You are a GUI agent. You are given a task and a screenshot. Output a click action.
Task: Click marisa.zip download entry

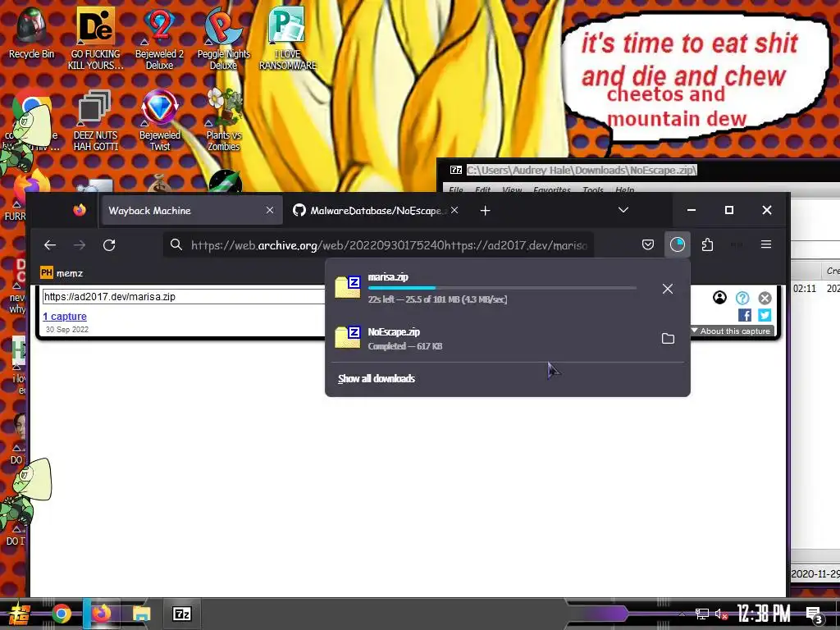tap(491, 288)
